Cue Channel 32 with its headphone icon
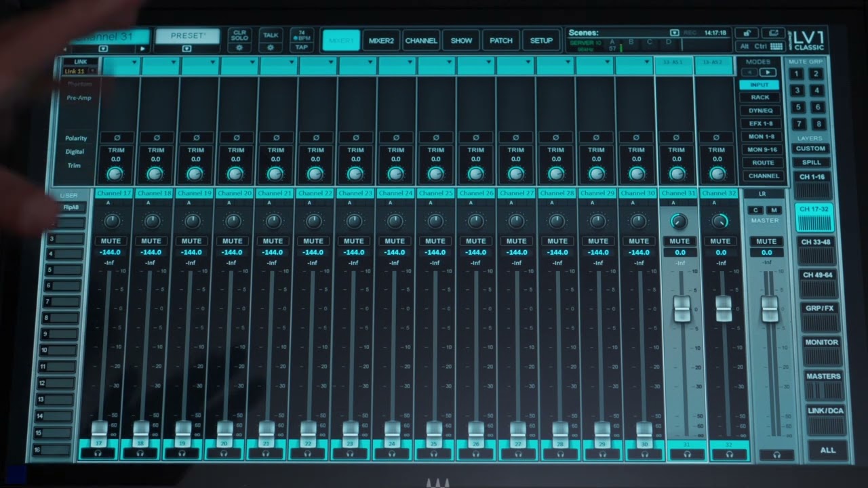The width and height of the screenshot is (868, 488). [730, 455]
